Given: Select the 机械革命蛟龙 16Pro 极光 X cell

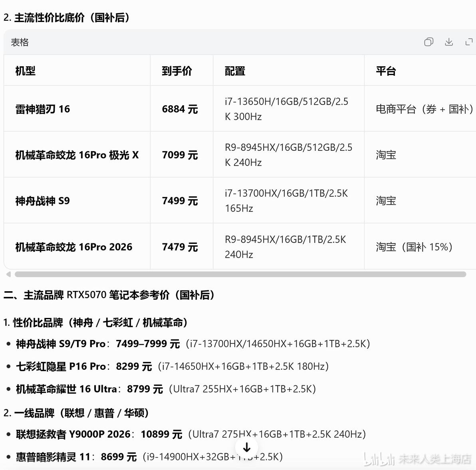Looking at the screenshot, I should click(x=77, y=155).
